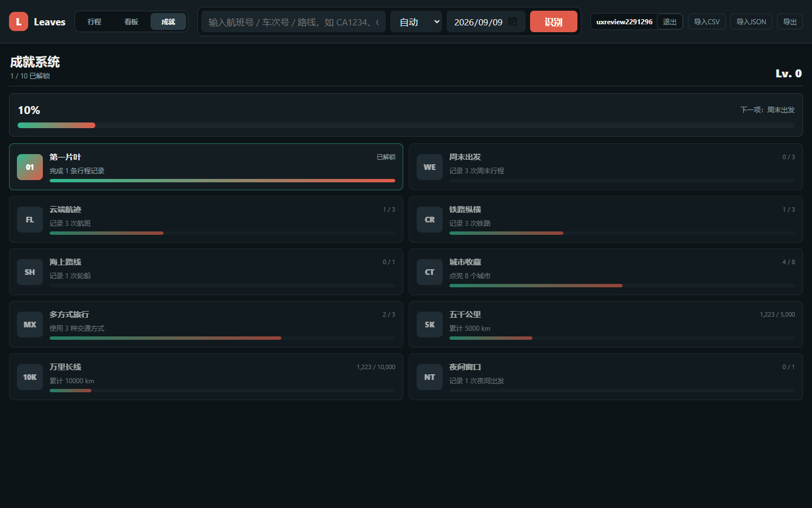Switch to the 行程 tab

pyautogui.click(x=94, y=21)
